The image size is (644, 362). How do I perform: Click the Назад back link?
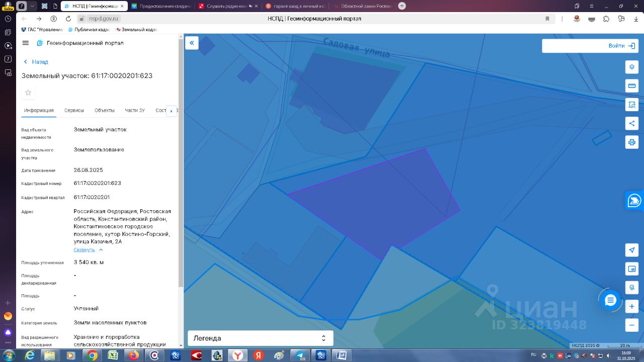click(x=36, y=62)
